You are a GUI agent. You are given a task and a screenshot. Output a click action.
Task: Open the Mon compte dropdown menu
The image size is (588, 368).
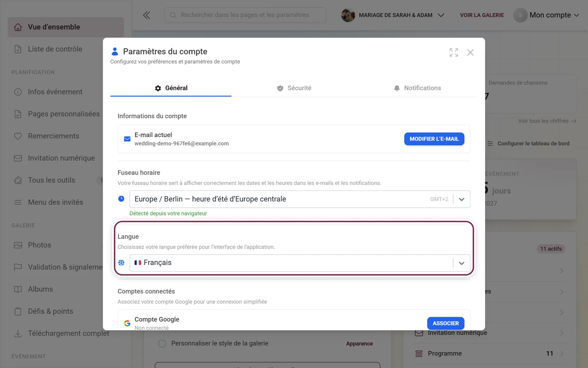click(547, 15)
